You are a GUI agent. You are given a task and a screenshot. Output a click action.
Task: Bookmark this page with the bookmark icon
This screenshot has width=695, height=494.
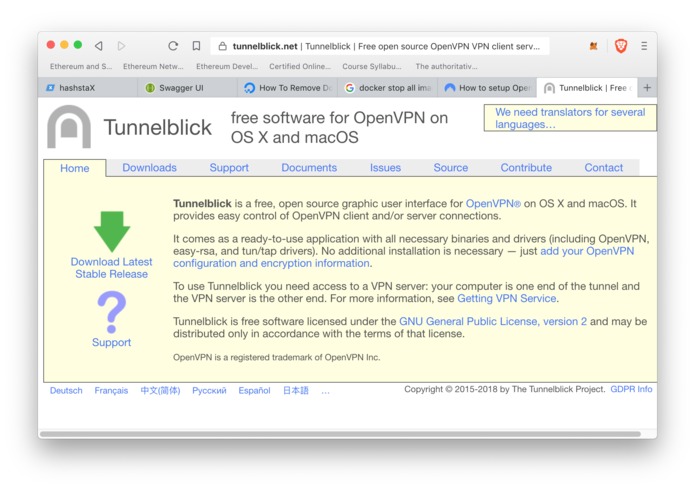[x=196, y=46]
